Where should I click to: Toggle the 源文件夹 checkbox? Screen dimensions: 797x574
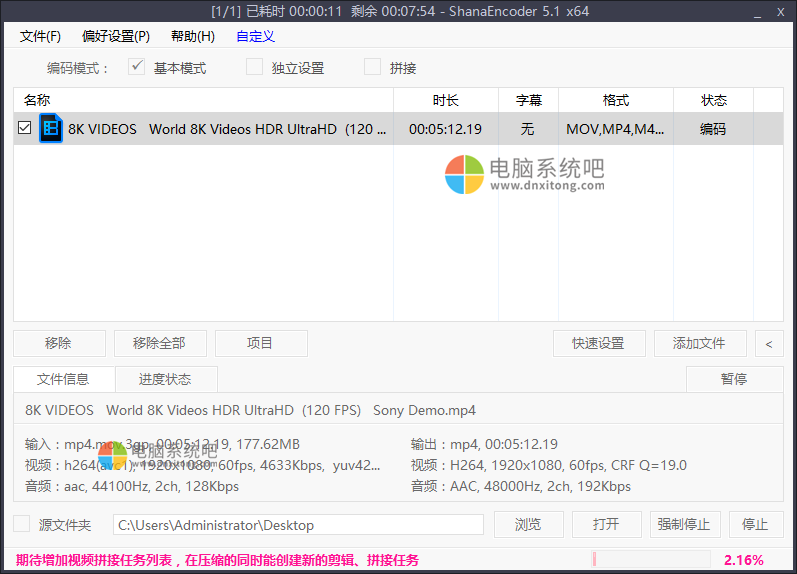(x=21, y=524)
